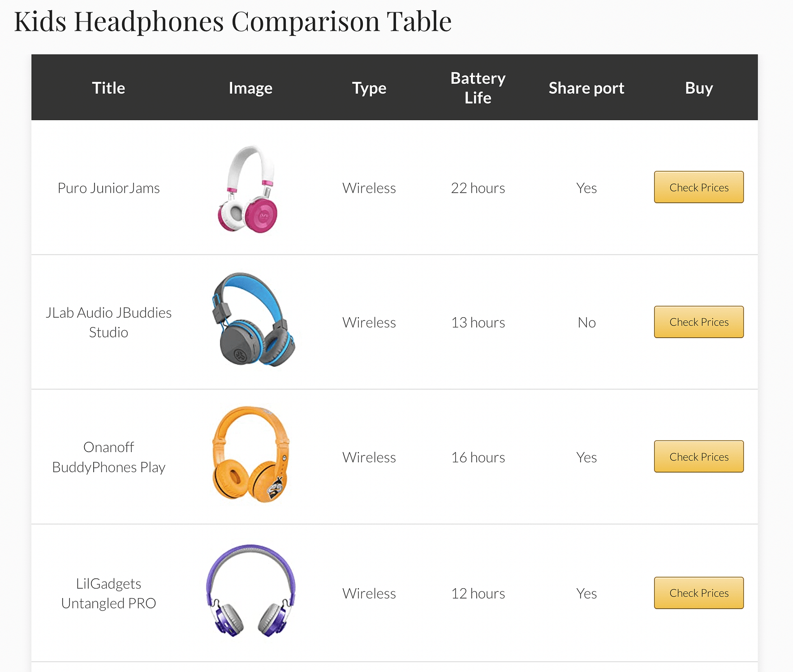Screen dimensions: 793x672
Task: Sort by the Share port column header
Action: tap(586, 88)
